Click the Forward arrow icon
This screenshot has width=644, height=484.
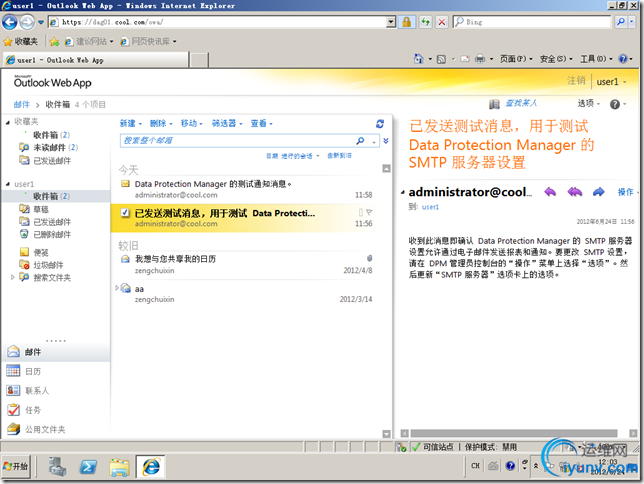tap(599, 191)
